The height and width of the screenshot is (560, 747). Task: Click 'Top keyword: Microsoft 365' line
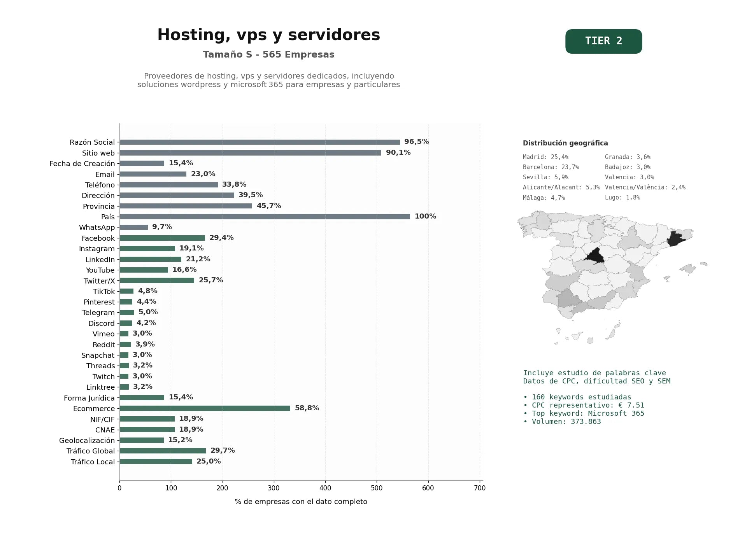pos(584,413)
